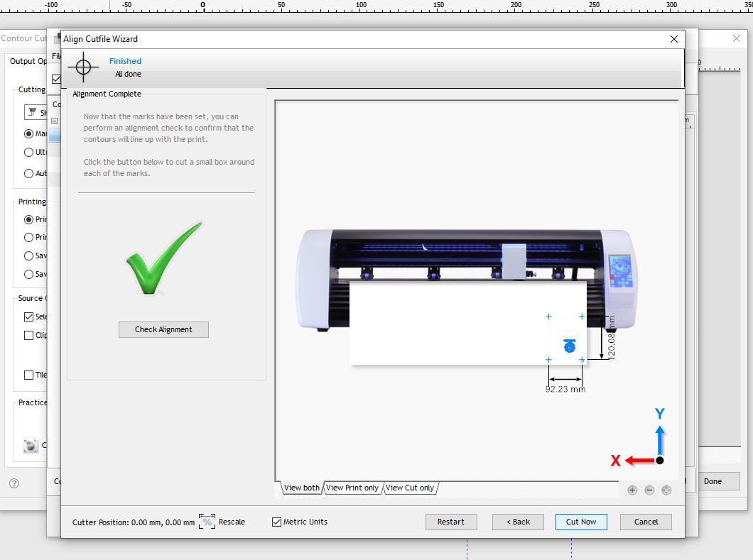Screen dimensions: 753x560
Task: Click the blue design graphic in preview
Action: [570, 346]
